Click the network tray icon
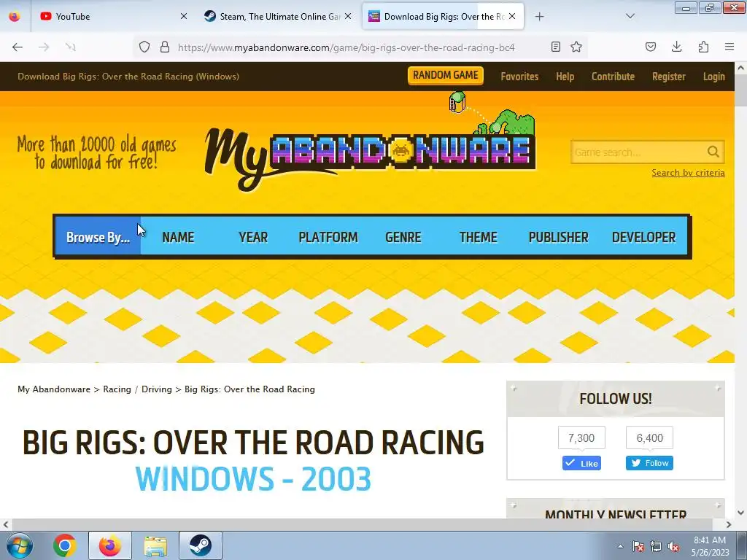Image resolution: width=747 pixels, height=560 pixels. point(656,546)
